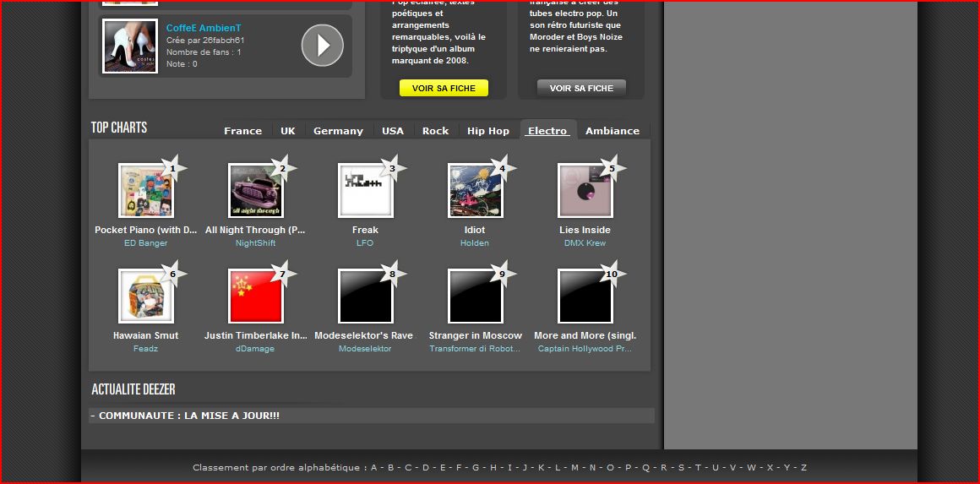Click the yellow VOIR SA FICHE button
Image resolution: width=980 pixels, height=484 pixels.
[x=444, y=88]
